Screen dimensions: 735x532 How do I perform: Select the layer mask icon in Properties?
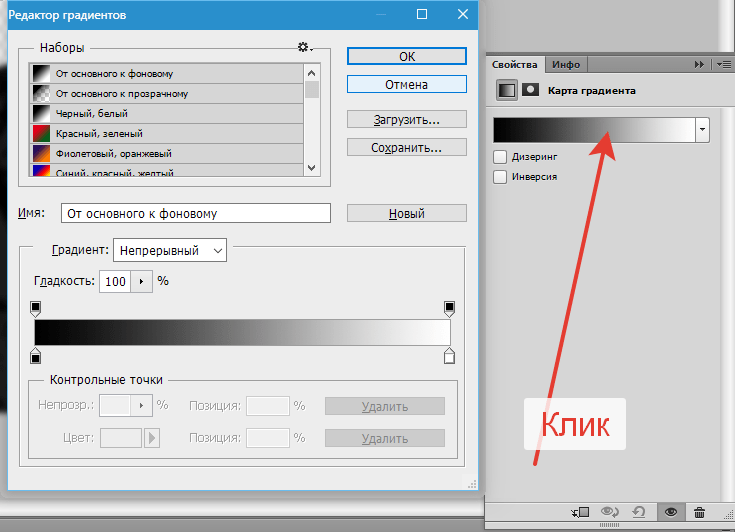coord(530,89)
